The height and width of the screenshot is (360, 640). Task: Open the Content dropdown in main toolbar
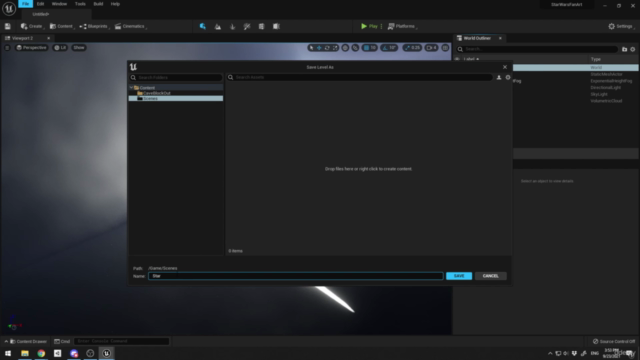[62, 26]
